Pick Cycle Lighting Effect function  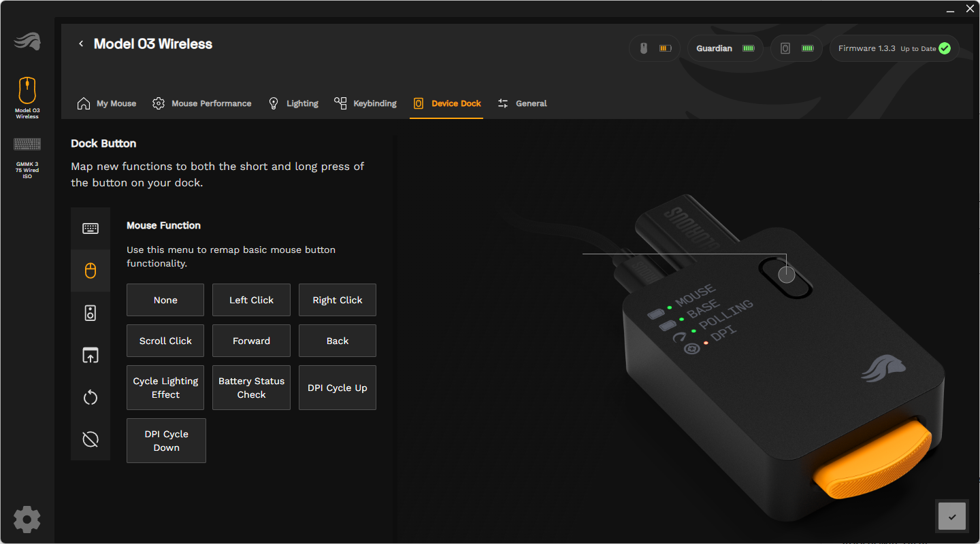tap(165, 388)
